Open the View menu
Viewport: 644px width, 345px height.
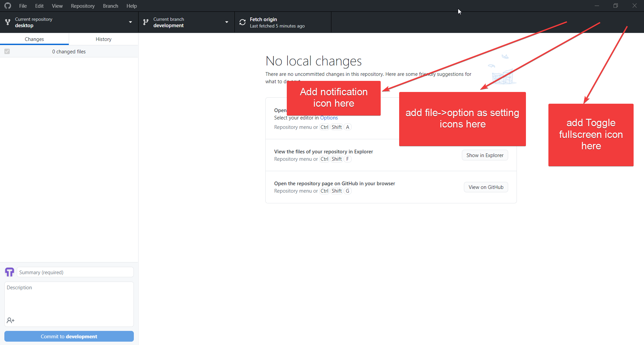57,6
